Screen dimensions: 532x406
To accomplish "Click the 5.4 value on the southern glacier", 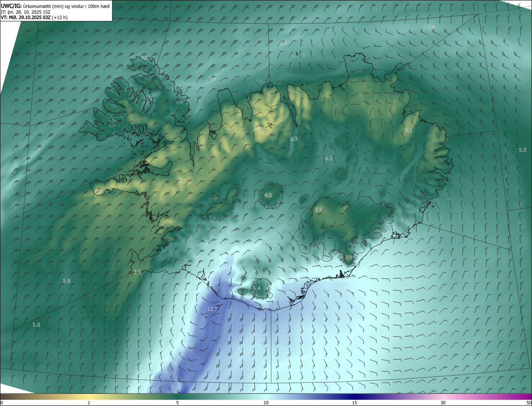I will coord(256,288).
